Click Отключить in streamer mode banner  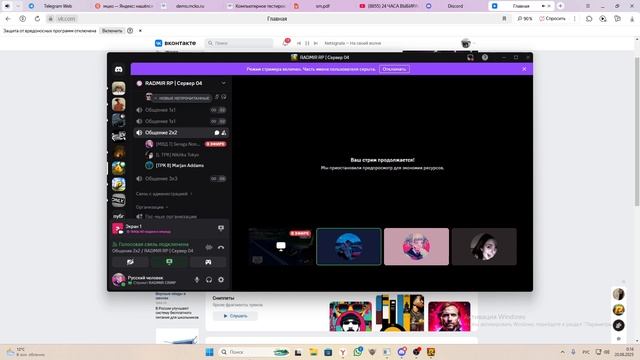[394, 69]
